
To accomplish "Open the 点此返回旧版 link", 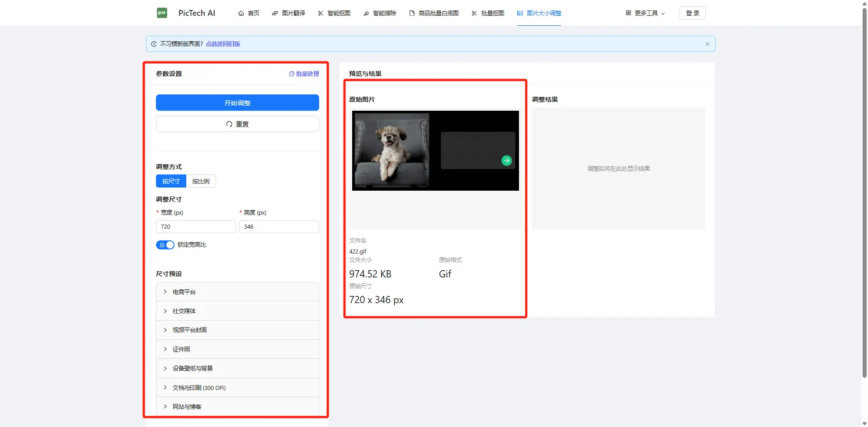I will pyautogui.click(x=222, y=43).
